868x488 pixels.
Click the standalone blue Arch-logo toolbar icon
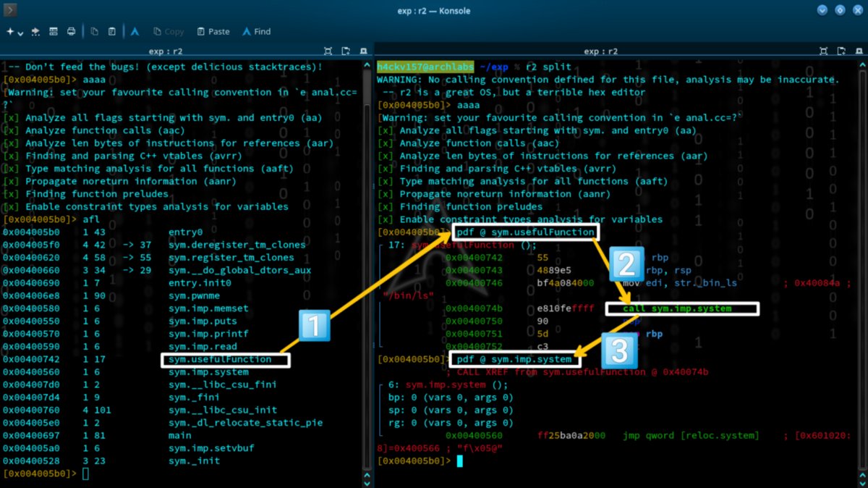(135, 32)
